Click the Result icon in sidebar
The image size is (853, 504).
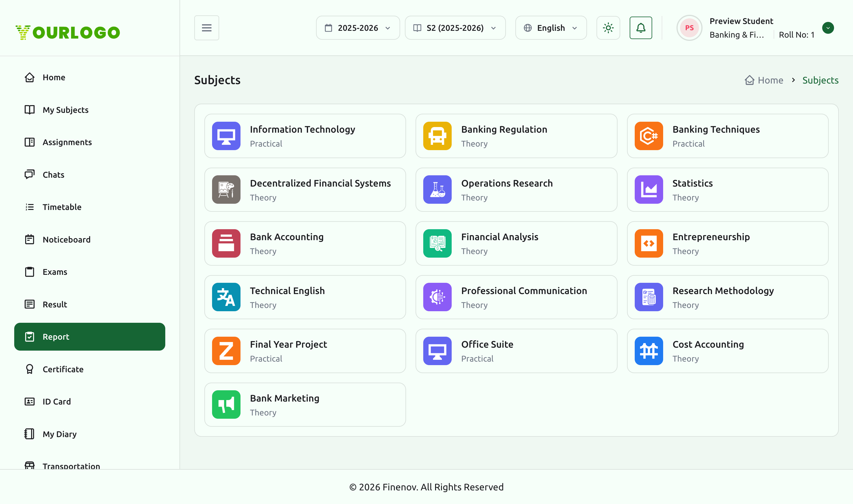click(x=30, y=304)
